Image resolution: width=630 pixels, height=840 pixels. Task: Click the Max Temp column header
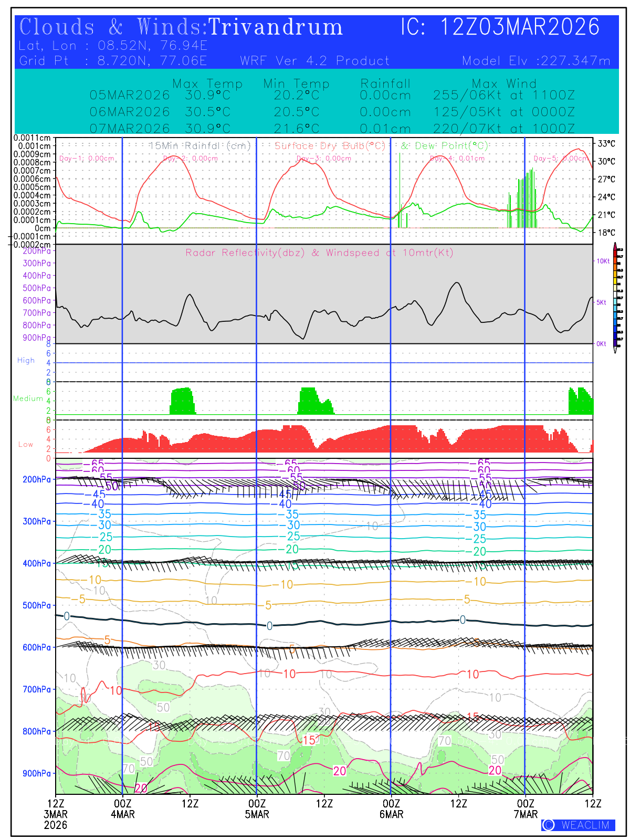click(x=207, y=83)
